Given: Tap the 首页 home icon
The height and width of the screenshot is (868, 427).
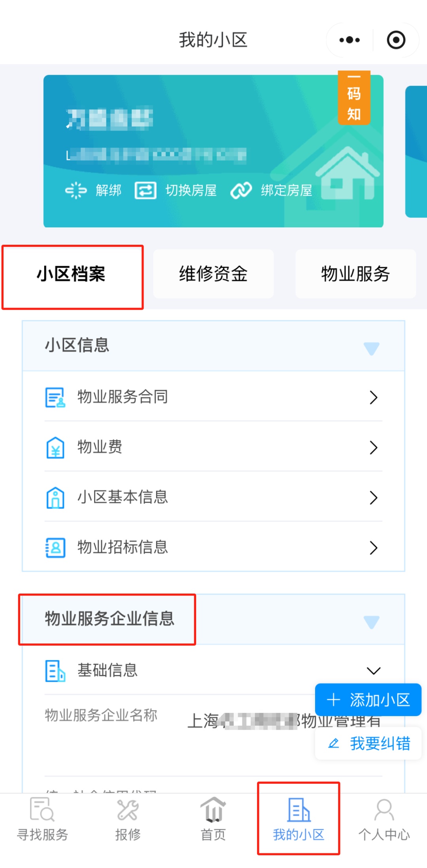Looking at the screenshot, I should point(213,810).
